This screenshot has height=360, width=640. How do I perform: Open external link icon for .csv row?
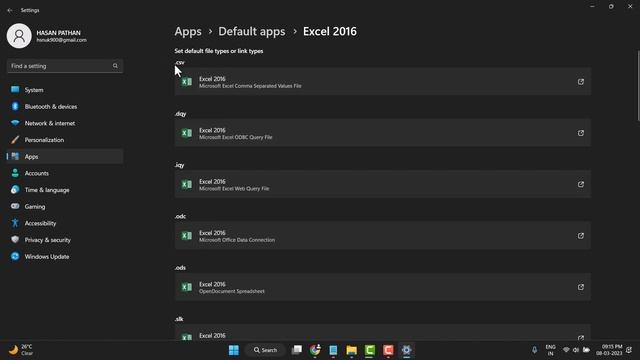[x=580, y=82]
